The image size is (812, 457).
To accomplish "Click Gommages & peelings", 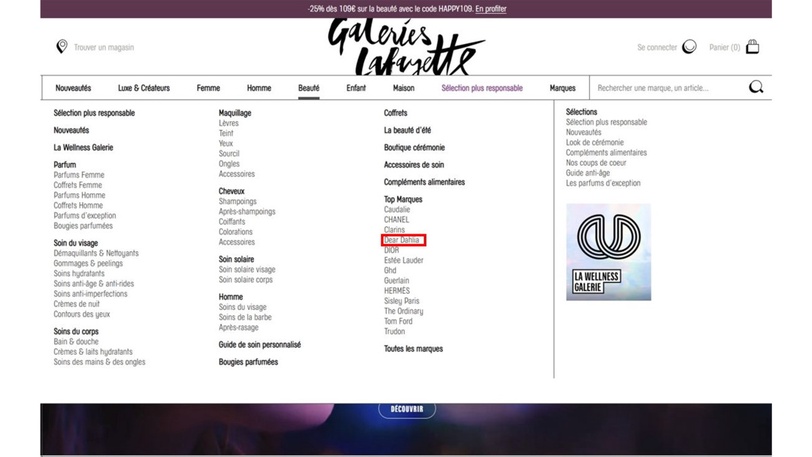I will (88, 263).
